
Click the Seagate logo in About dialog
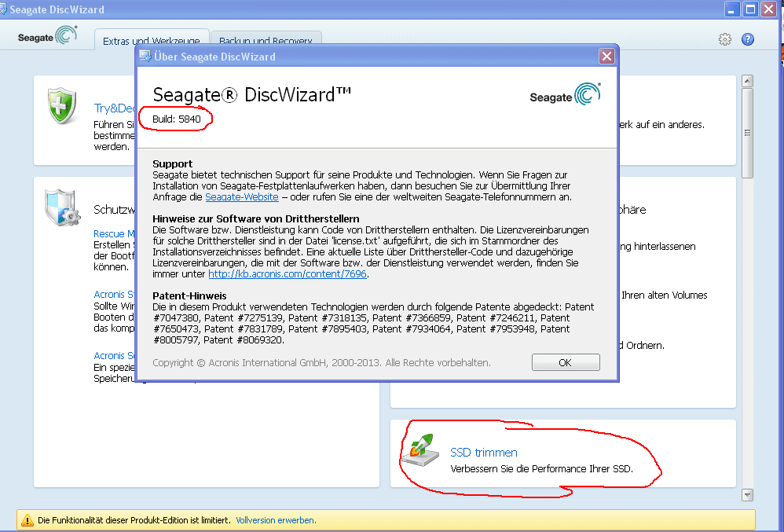coord(566,94)
